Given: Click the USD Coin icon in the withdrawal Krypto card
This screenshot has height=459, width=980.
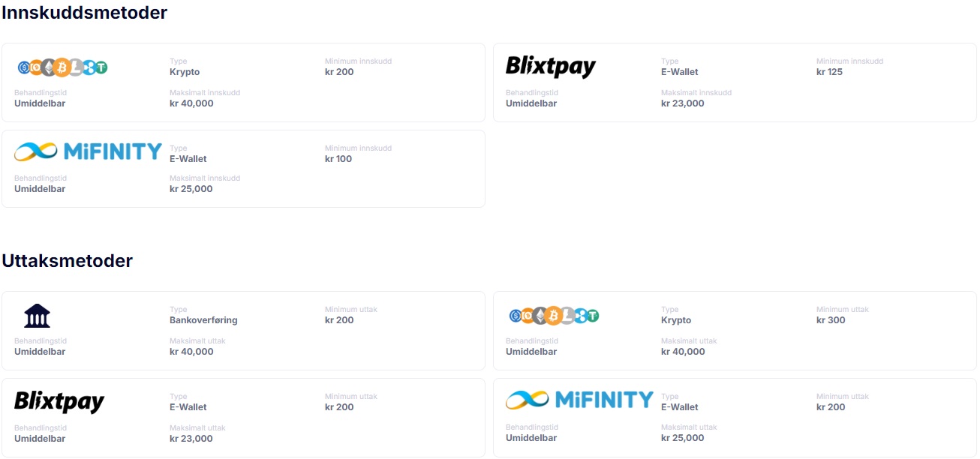Looking at the screenshot, I should point(516,316).
